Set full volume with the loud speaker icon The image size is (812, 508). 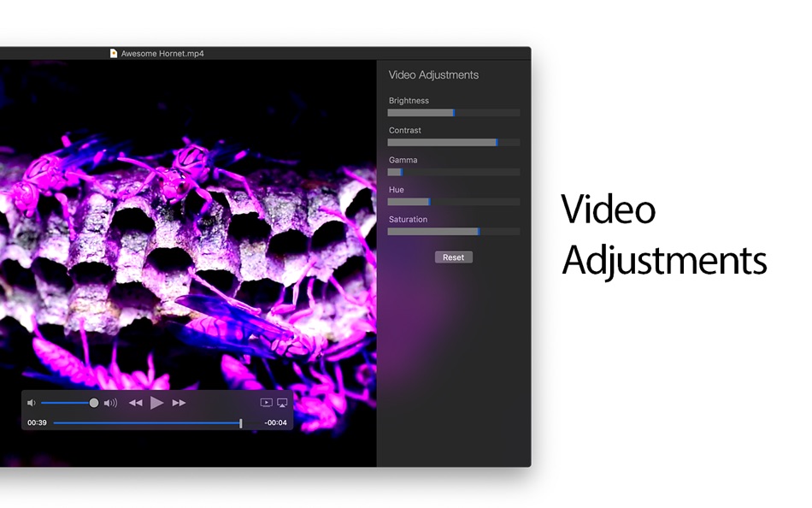pos(109,402)
